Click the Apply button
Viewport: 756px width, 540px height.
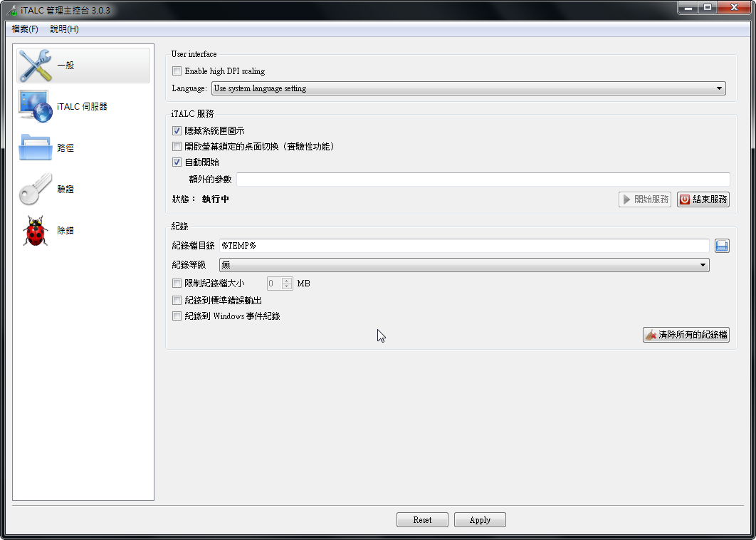tap(481, 520)
